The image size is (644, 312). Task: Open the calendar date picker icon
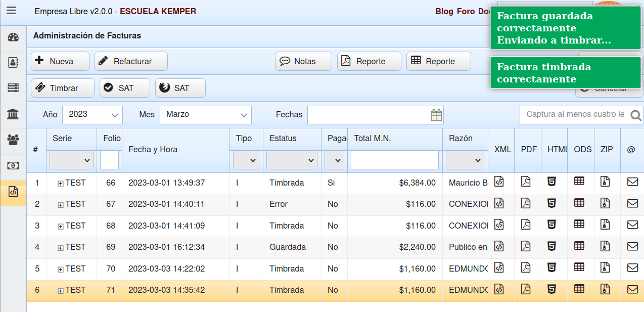(x=436, y=115)
